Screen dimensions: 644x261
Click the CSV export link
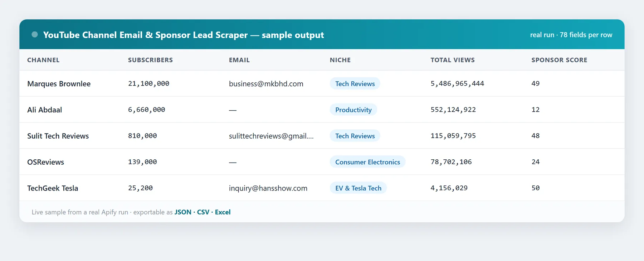(x=203, y=212)
